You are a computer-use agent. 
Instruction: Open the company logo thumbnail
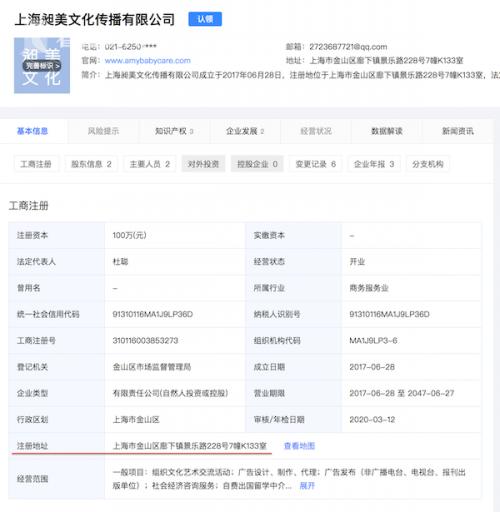pyautogui.click(x=42, y=65)
